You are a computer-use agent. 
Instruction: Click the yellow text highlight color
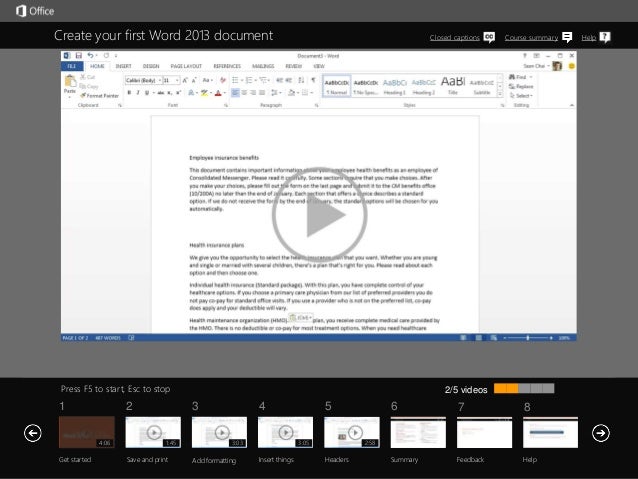(x=204, y=93)
